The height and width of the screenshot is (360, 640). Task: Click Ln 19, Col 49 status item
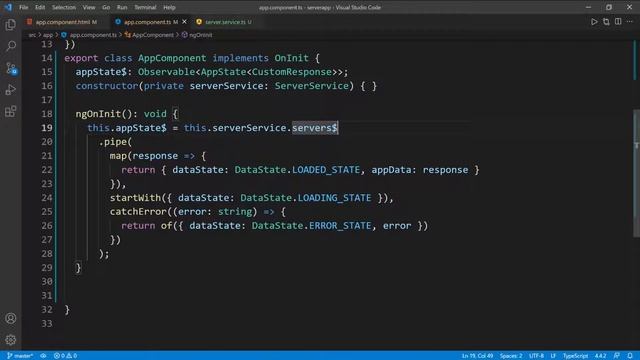[477, 356]
